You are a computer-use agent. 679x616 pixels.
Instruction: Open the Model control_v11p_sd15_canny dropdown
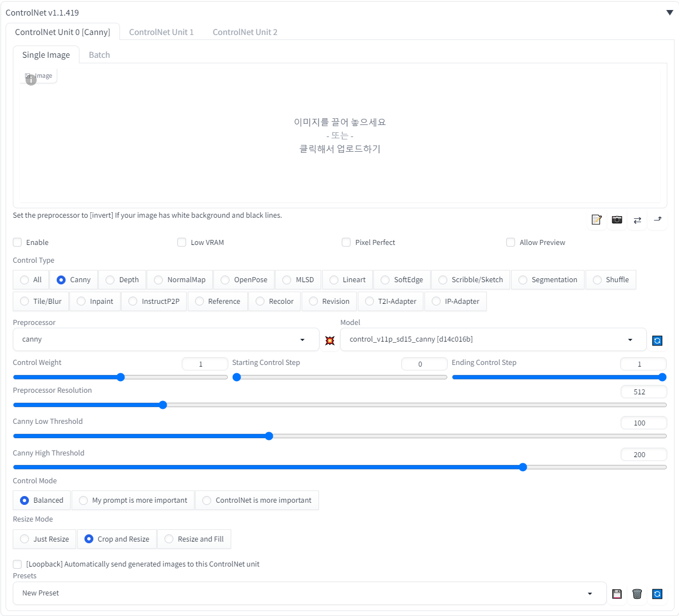pyautogui.click(x=493, y=339)
